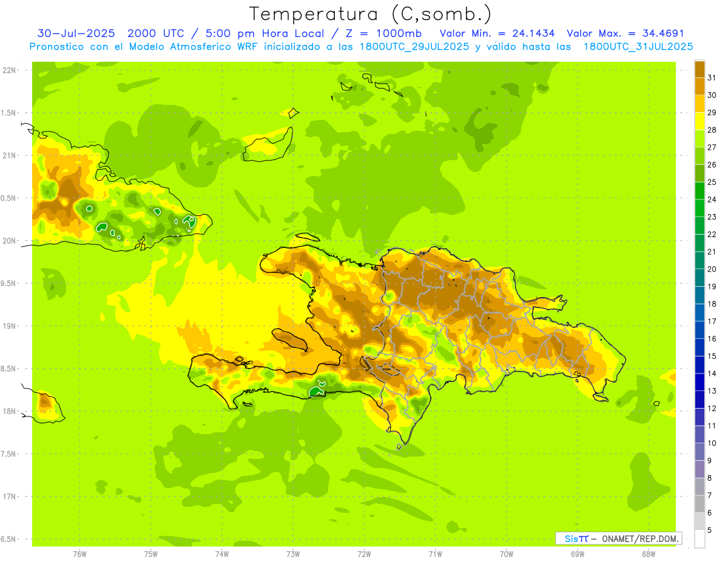
Task: Click legend swatch between 30 and 31
Action: pos(699,86)
